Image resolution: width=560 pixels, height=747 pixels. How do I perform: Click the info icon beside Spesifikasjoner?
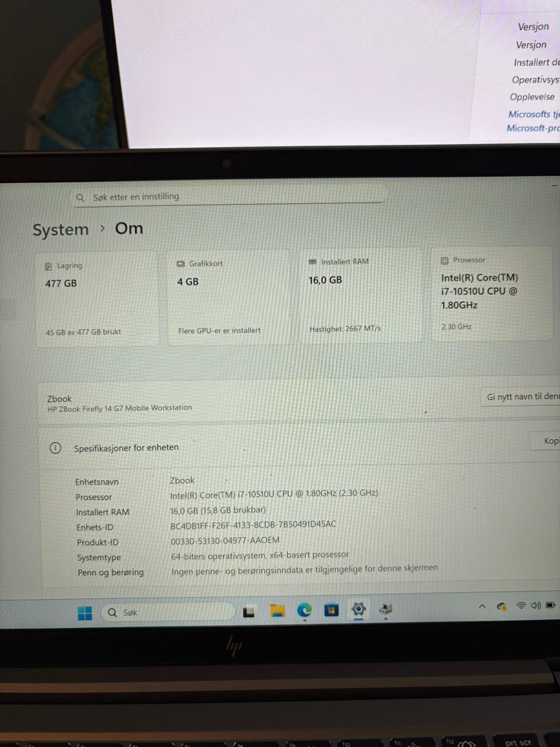[x=55, y=448]
